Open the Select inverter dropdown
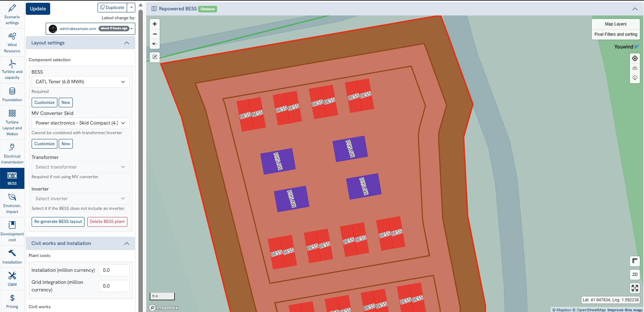 pyautogui.click(x=80, y=199)
